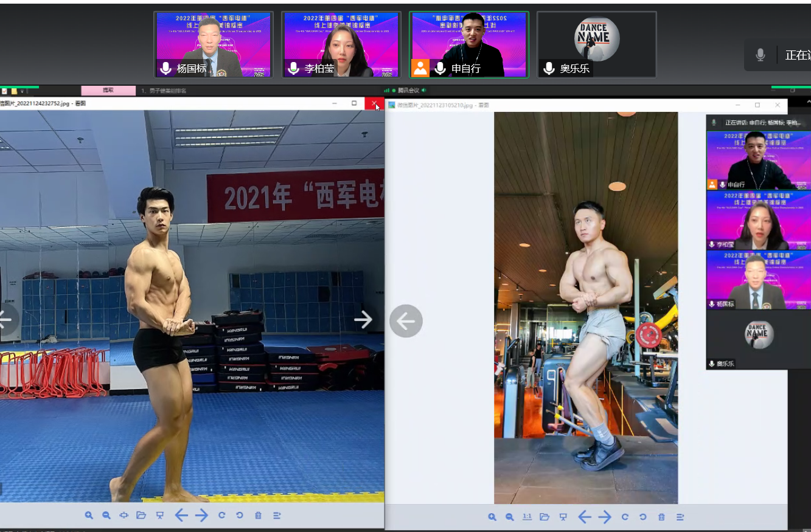Open a file using left viewer's folder icon

(x=141, y=516)
